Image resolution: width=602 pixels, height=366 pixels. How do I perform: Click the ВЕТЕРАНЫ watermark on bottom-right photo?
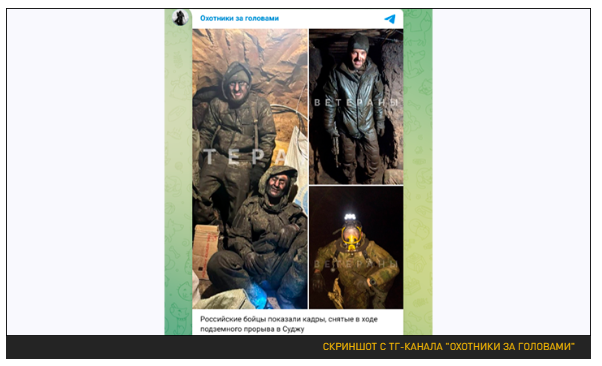click(356, 264)
